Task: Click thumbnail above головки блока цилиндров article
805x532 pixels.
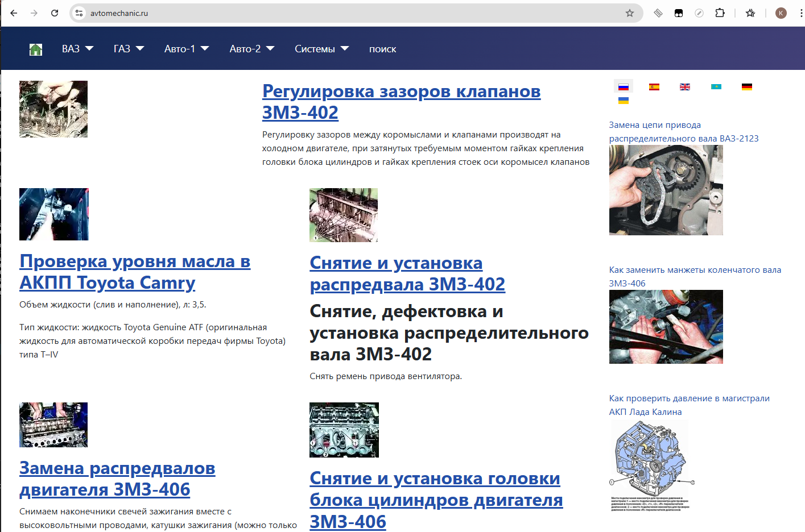Action: pos(344,430)
